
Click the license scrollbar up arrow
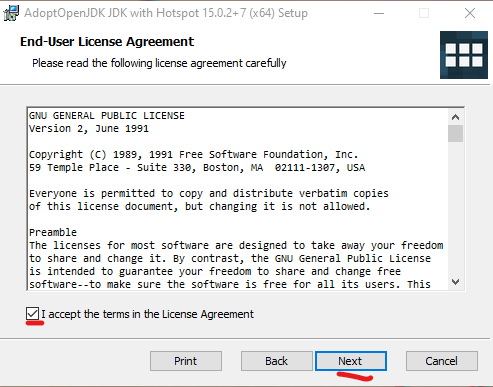(455, 117)
